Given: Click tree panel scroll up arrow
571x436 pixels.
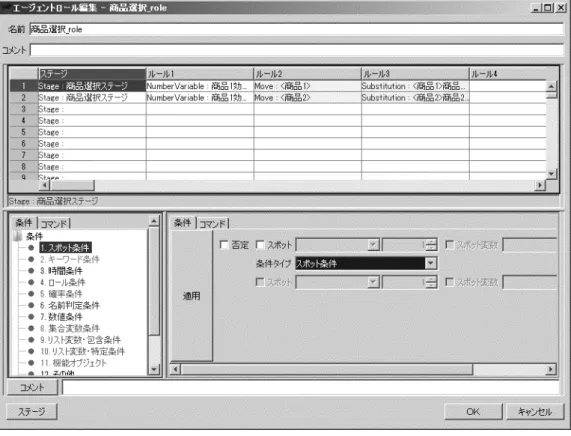Looking at the screenshot, I should coord(154,221).
